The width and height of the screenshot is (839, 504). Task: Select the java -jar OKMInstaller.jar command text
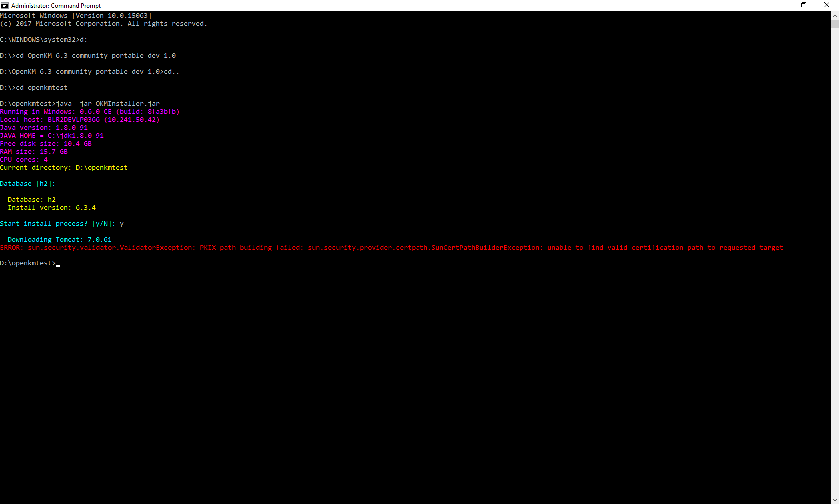(x=108, y=103)
